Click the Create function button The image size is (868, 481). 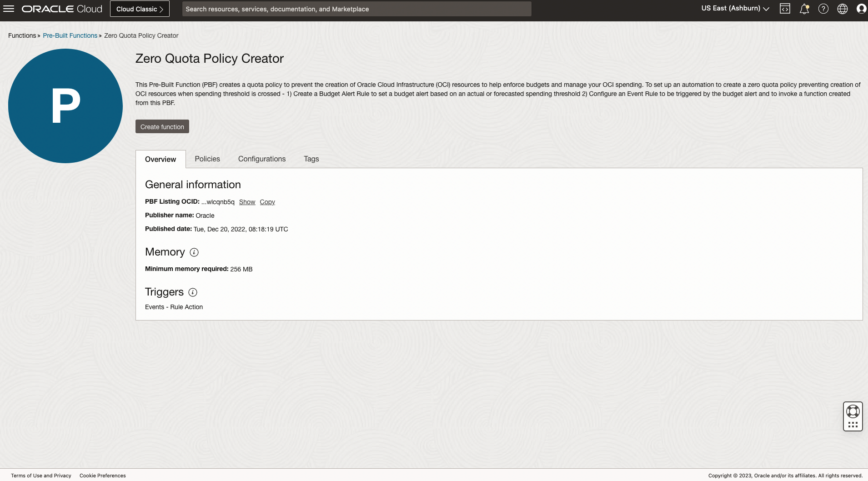tap(162, 127)
